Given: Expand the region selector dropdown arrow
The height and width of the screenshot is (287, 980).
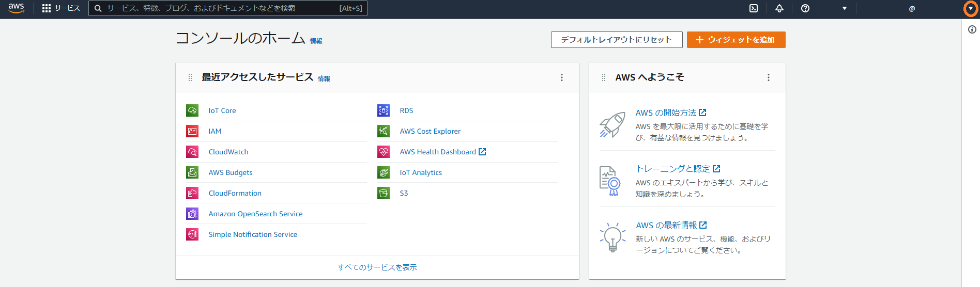Looking at the screenshot, I should (x=845, y=8).
